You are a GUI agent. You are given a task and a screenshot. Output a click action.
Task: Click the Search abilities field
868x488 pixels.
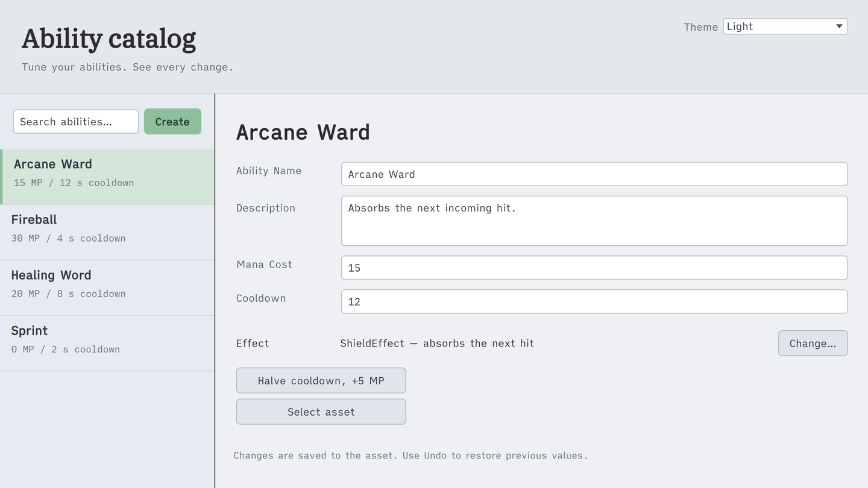click(76, 122)
